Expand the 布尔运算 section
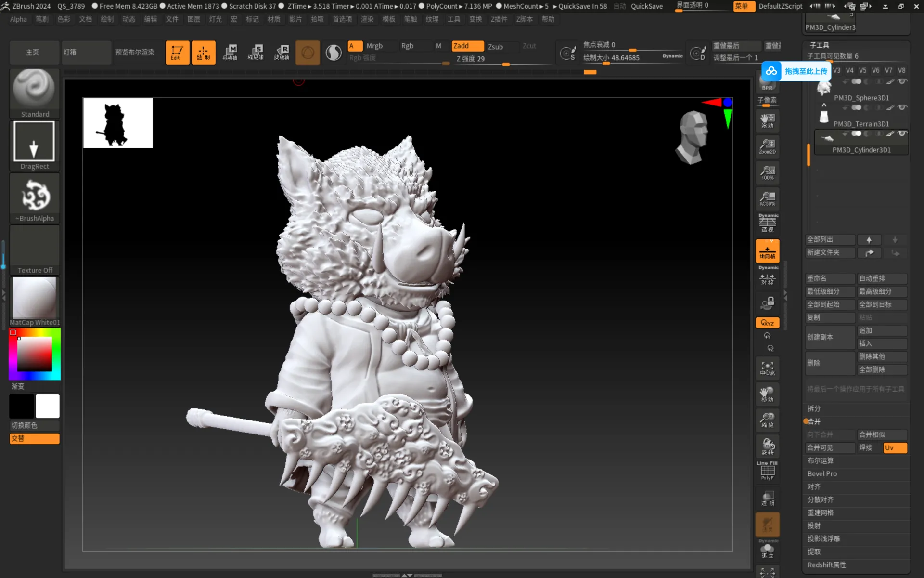Viewport: 924px width, 578px height. (821, 461)
